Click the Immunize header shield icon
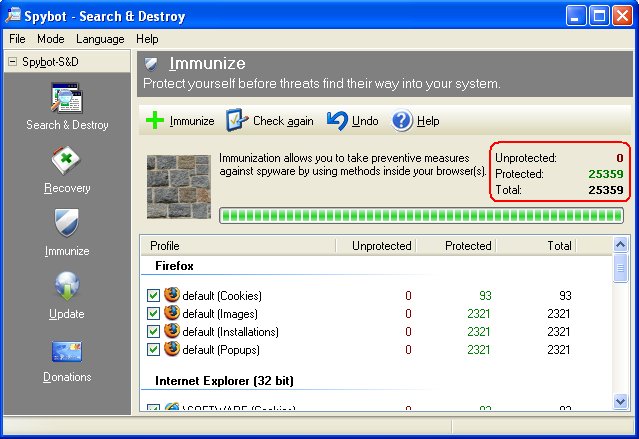Image resolution: width=639 pixels, height=439 pixels. point(151,64)
